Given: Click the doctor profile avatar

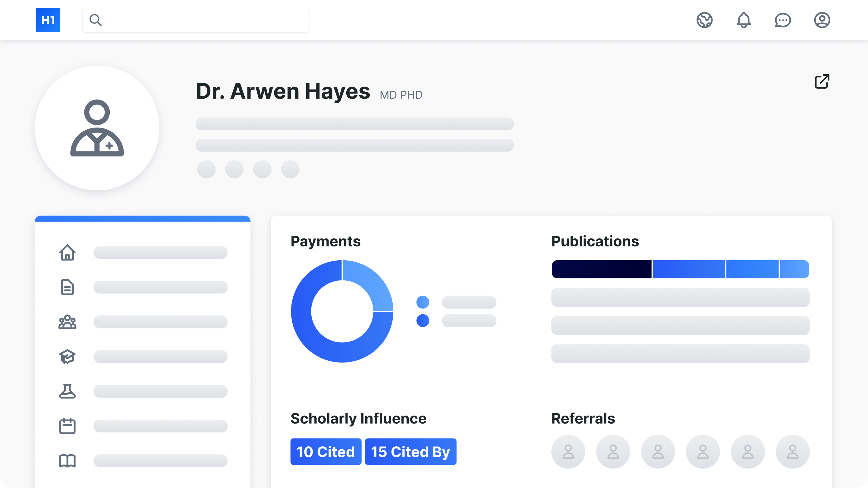Looking at the screenshot, I should click(97, 128).
